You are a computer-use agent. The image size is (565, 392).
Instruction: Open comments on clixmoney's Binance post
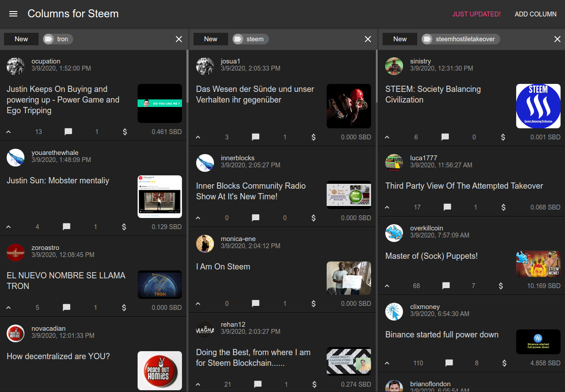(449, 363)
